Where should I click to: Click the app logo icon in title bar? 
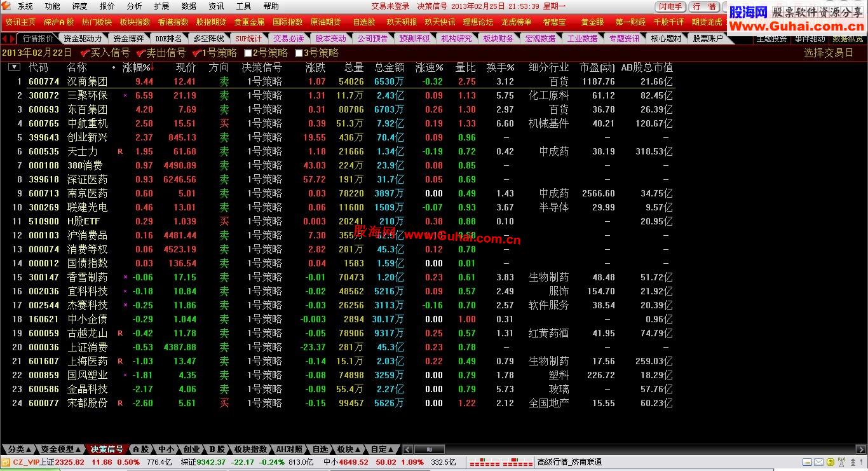point(7,6)
